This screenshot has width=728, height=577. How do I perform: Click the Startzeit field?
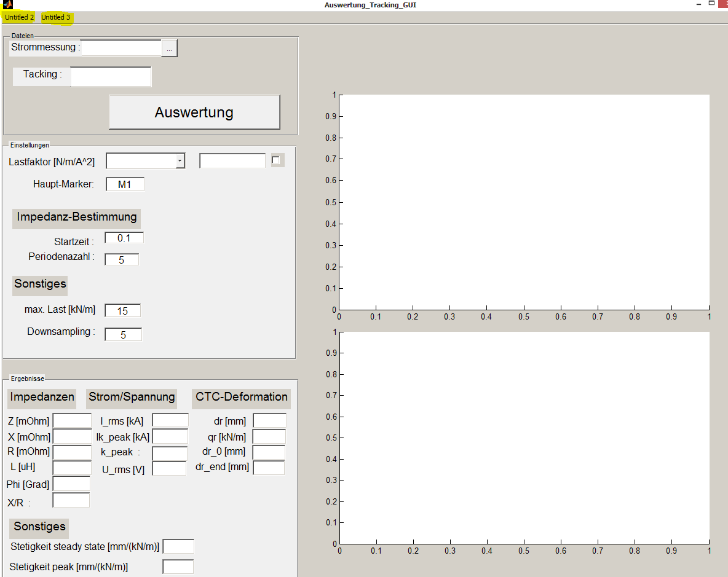[124, 238]
